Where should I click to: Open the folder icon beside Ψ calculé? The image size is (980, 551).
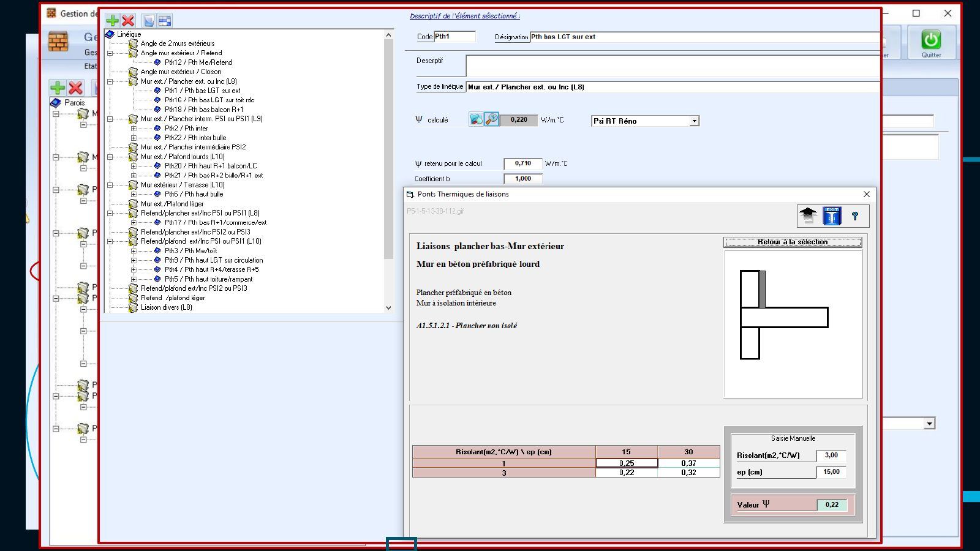(x=476, y=119)
